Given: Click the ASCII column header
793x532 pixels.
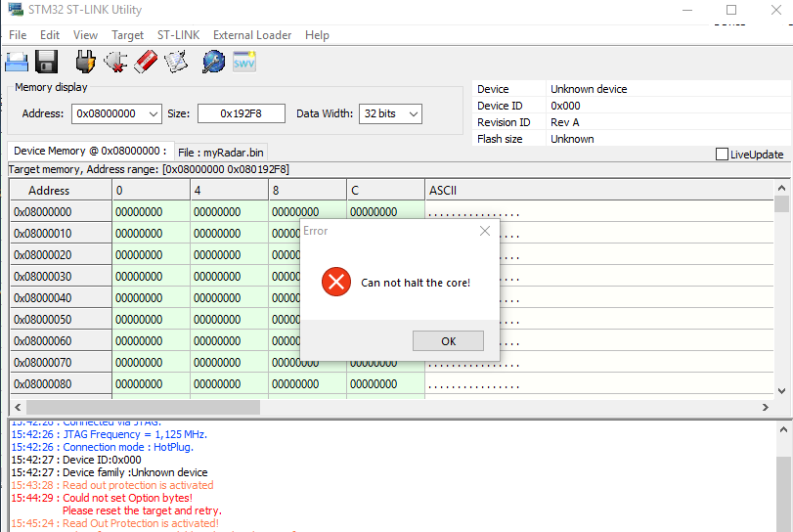Looking at the screenshot, I should coord(598,190).
